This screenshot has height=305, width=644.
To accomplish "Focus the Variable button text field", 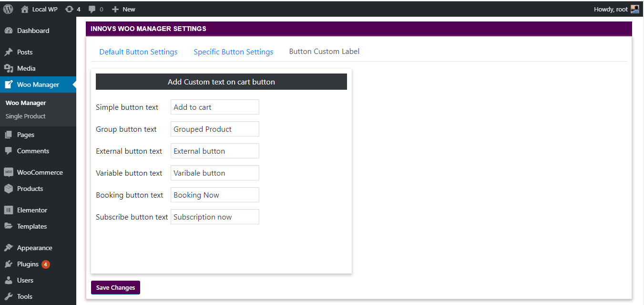I will 215,173.
